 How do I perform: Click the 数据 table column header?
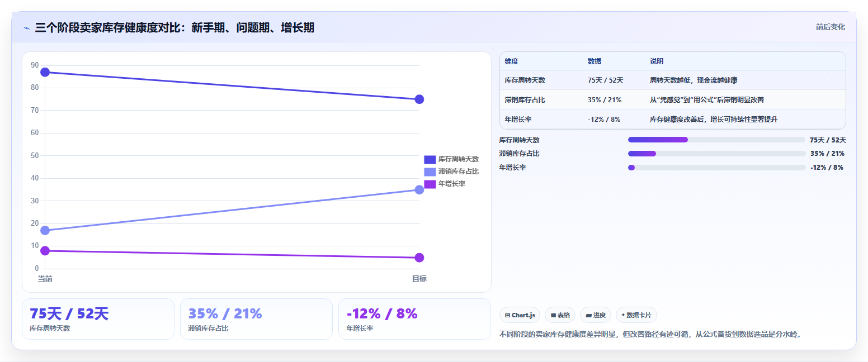coord(595,61)
